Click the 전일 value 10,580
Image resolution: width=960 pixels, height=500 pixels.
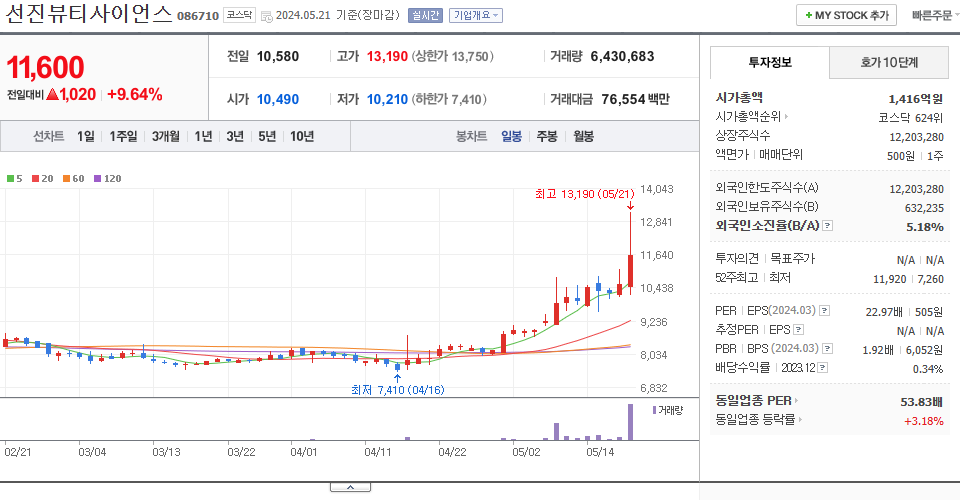278,56
